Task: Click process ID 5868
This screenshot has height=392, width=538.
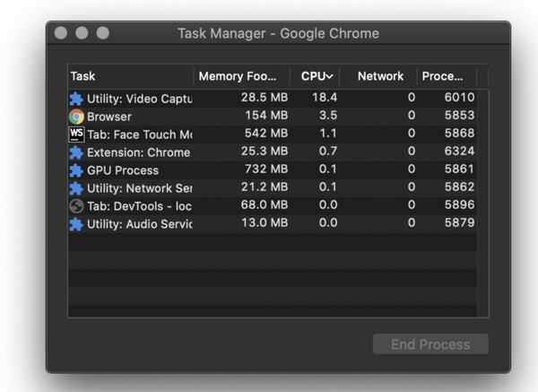Action: [459, 133]
